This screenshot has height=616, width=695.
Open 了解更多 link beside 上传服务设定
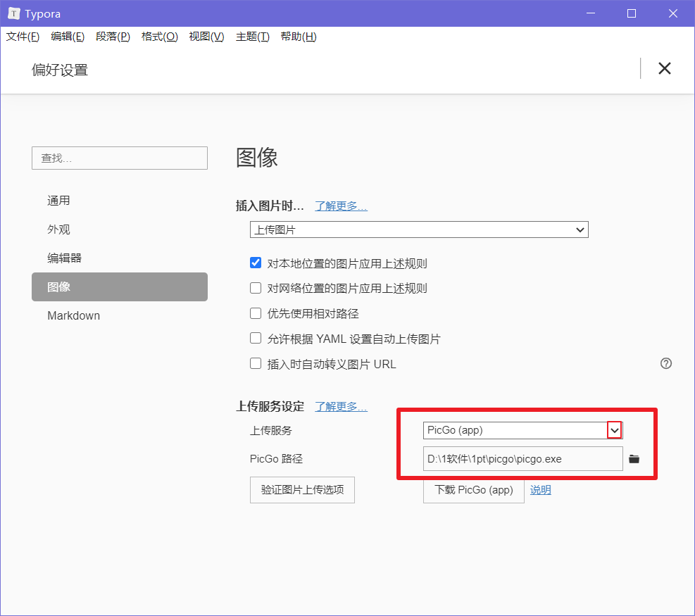341,406
